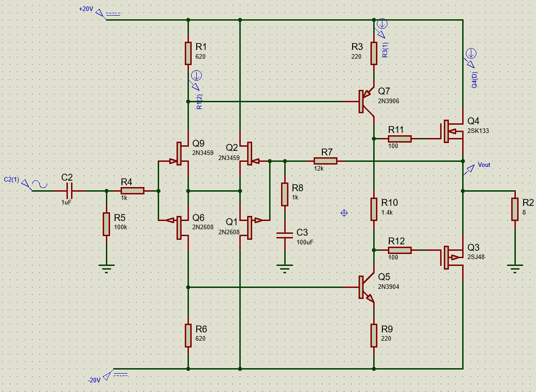
Task: Click the R3(1) current probe
Action: pos(381,28)
